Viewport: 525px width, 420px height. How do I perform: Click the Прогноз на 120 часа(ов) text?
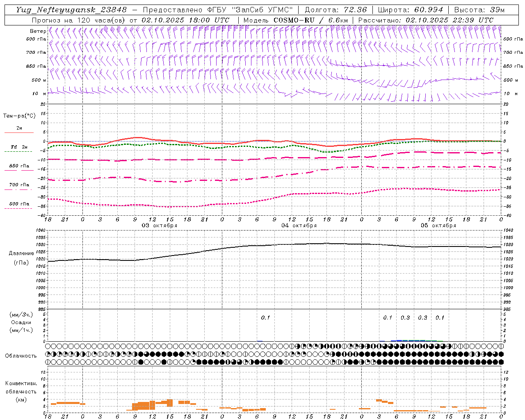[79, 20]
